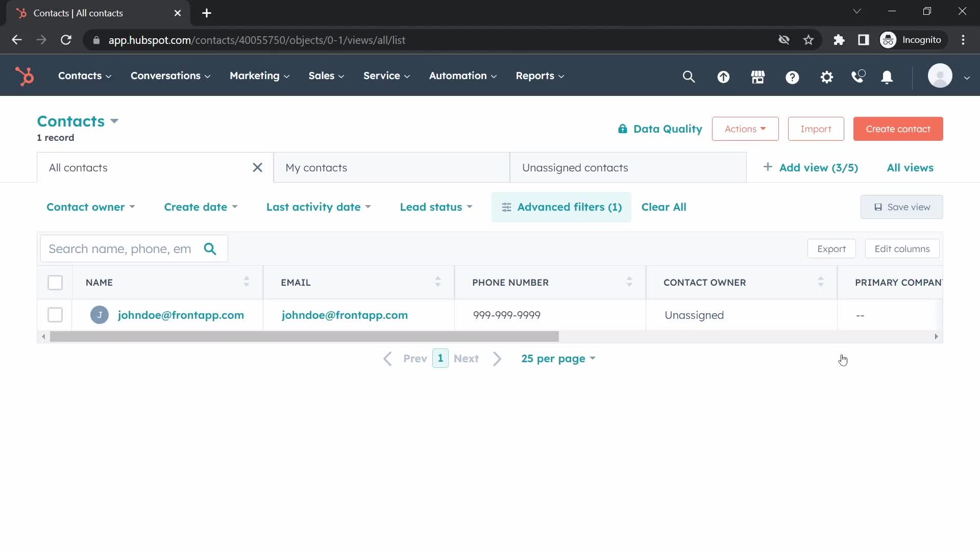Screen dimensions: 980x551
Task: Change 25 per page setting
Action: [x=558, y=359]
